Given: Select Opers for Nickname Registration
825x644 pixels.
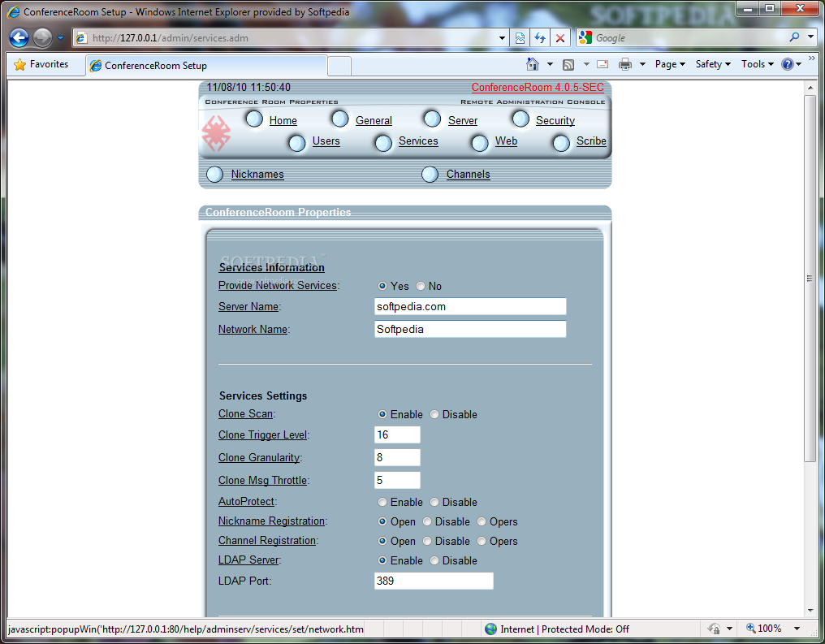Looking at the screenshot, I should 482,522.
